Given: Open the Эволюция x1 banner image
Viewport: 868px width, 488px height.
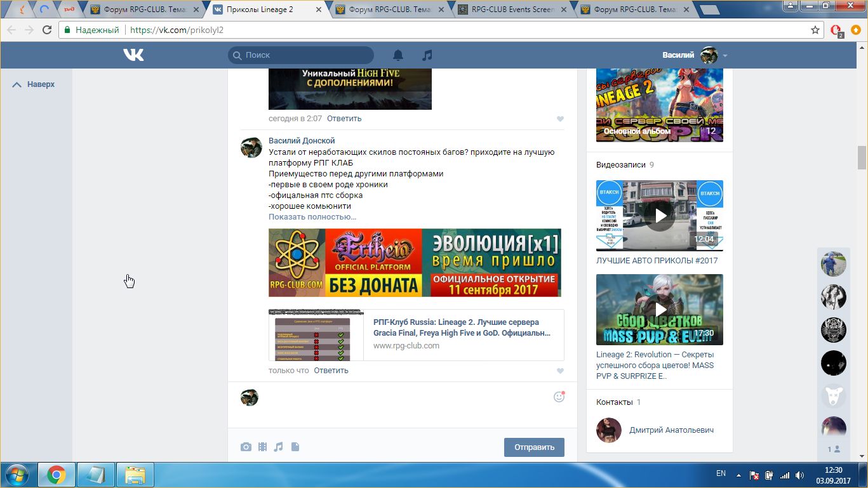Looking at the screenshot, I should [415, 263].
